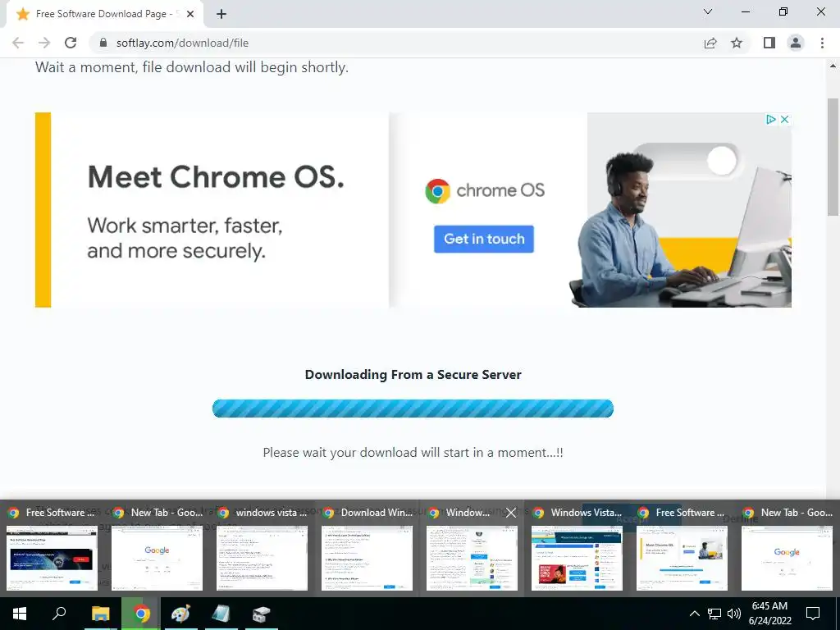Click the Meet Chrome OS. ad headline
Screen dimensions: 840x630
pos(216,177)
